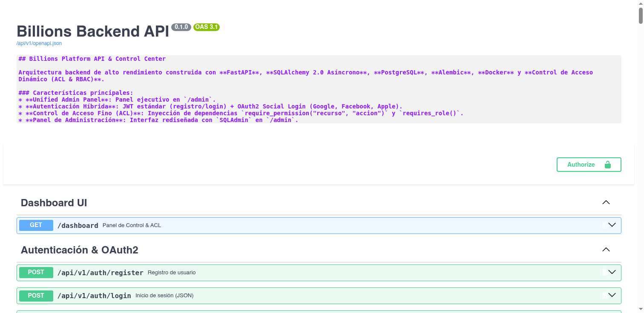Select the /api/v1/auth/login endpoint path
The image size is (644, 313).
(94, 296)
